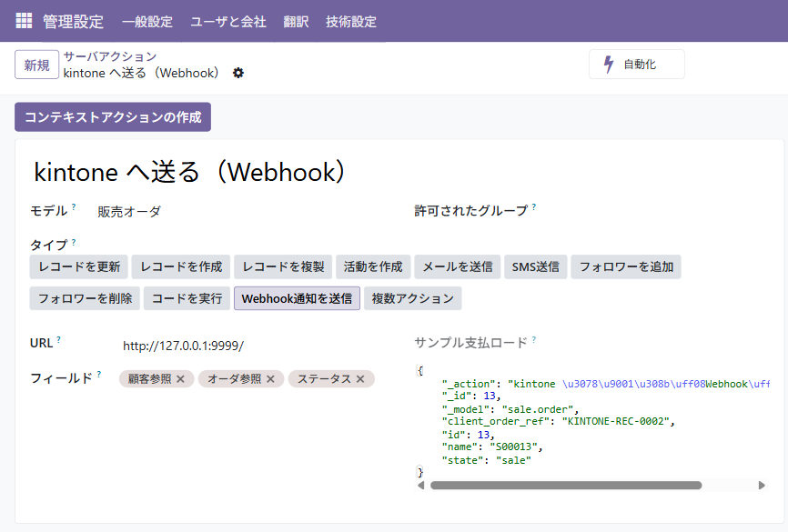This screenshot has width=788, height=532.
Task: Click the "state": "sale" payload line
Action: (x=486, y=460)
